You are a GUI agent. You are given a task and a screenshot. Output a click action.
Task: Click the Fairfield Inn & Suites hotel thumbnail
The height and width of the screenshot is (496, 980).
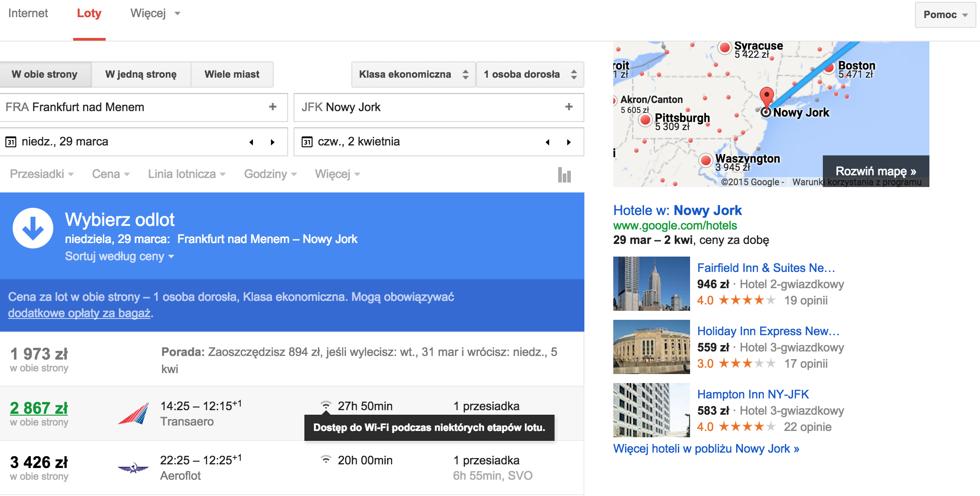point(652,284)
